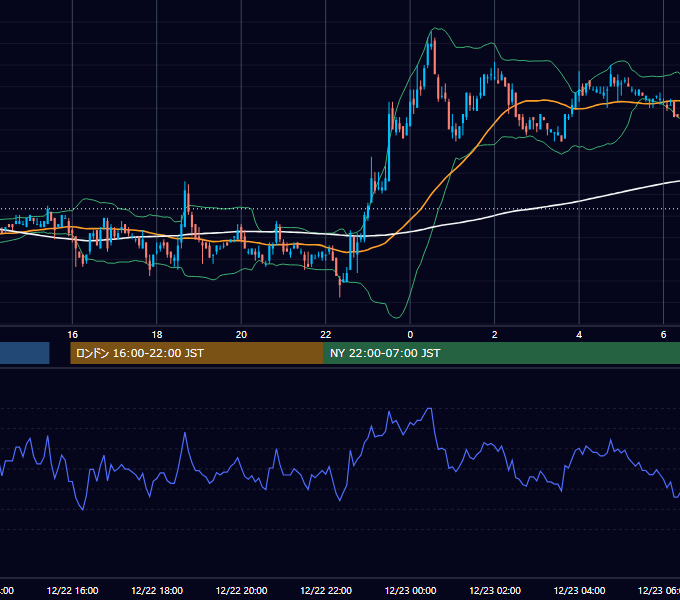Click hour label 22 on price chart axis
The image size is (680, 600).
[326, 334]
